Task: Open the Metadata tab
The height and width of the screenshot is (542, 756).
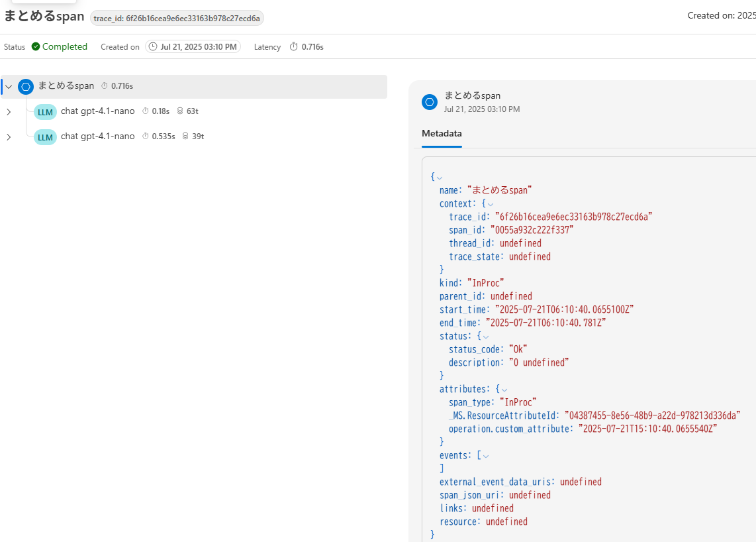Action: click(442, 133)
